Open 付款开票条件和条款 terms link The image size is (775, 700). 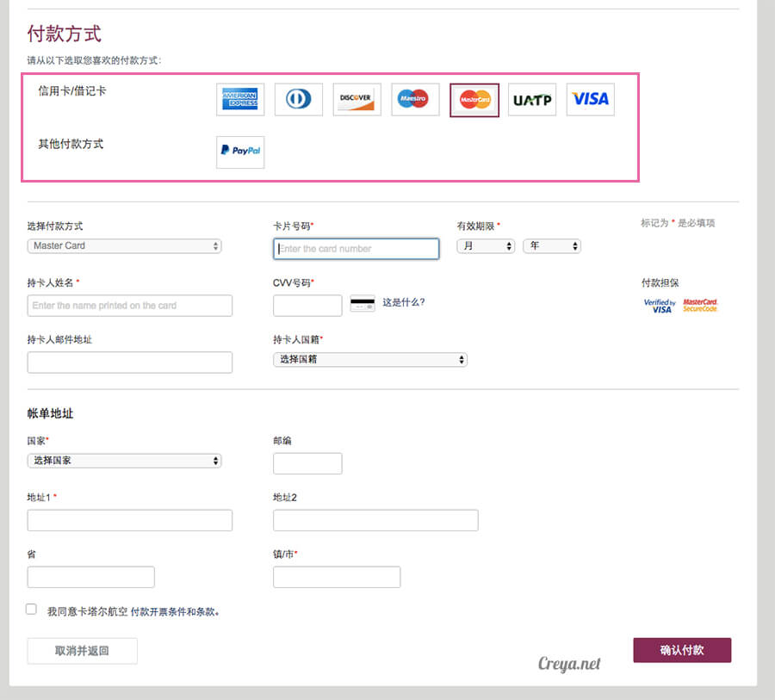175,612
